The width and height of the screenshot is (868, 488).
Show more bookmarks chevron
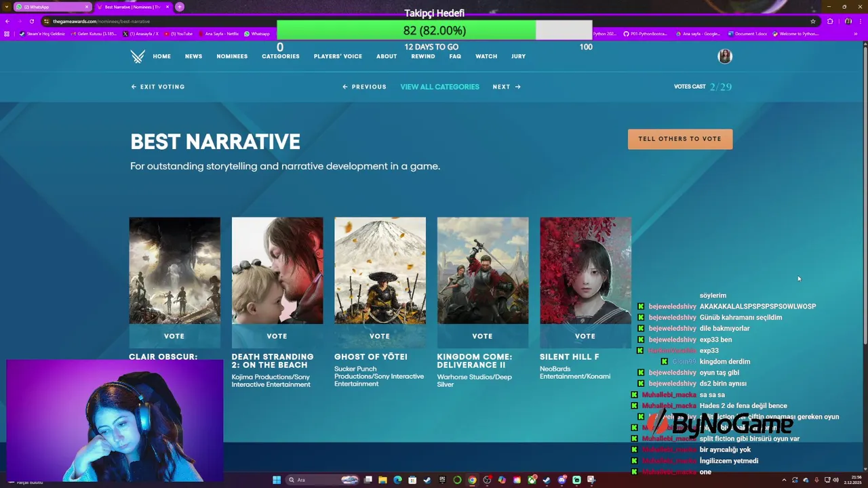855,33
